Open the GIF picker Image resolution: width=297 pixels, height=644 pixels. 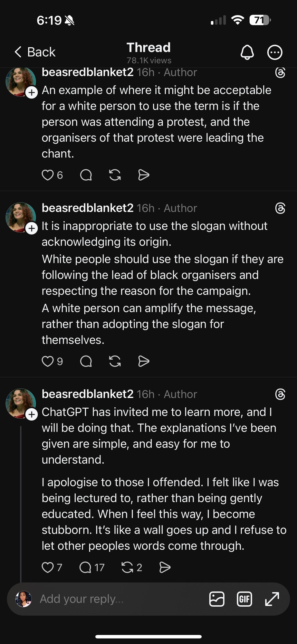[244, 599]
